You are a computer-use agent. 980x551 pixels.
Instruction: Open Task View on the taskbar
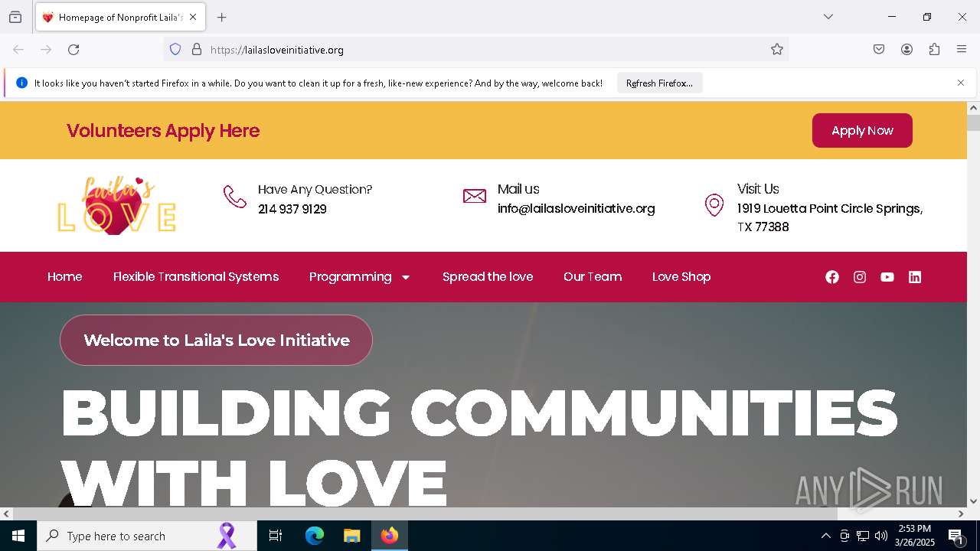(276, 536)
